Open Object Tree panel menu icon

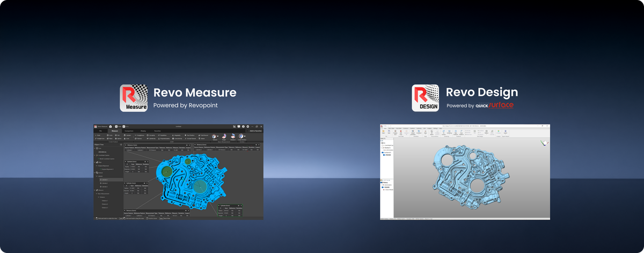[121, 145]
